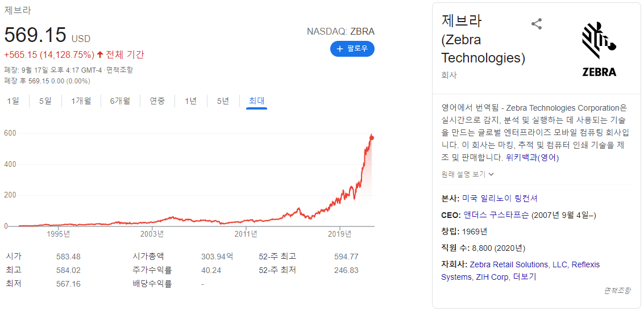Click the 2019년 label on the chart axis
The width and height of the screenshot is (644, 311).
point(340,234)
